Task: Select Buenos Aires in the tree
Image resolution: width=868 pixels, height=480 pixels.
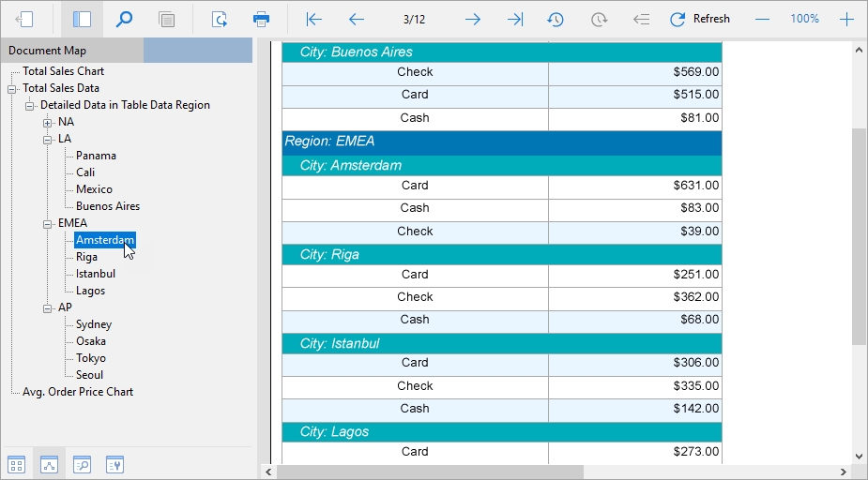Action: (x=108, y=205)
